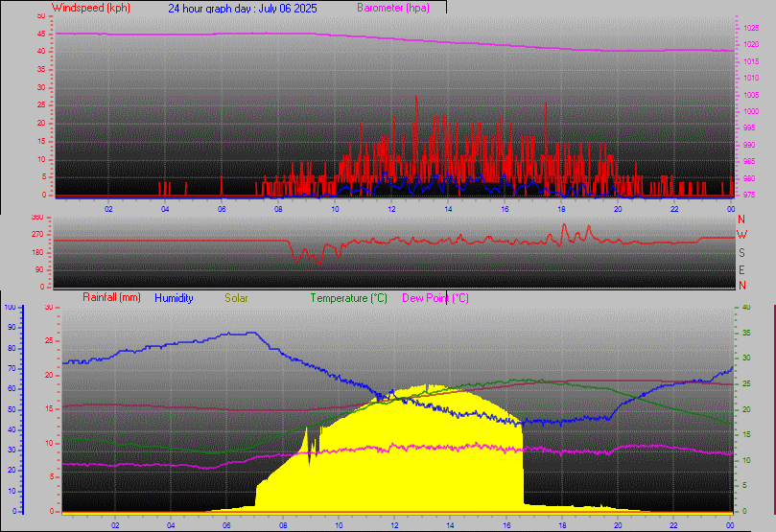Click hour 14 on the bottom graph axis
Screen dimensions: 776x532
click(x=451, y=525)
